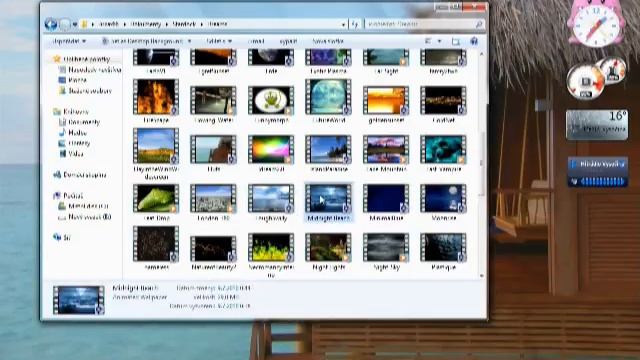Click the forward navigation arrow
The height and width of the screenshot is (360, 640).
pos(65,24)
